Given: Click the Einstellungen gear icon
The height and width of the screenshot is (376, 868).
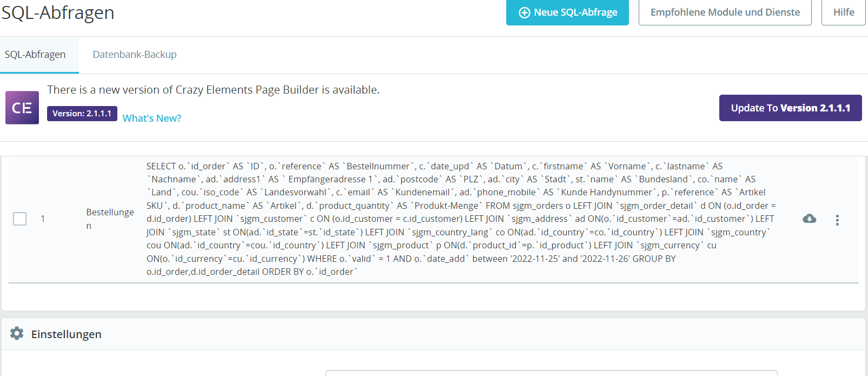Looking at the screenshot, I should [17, 333].
